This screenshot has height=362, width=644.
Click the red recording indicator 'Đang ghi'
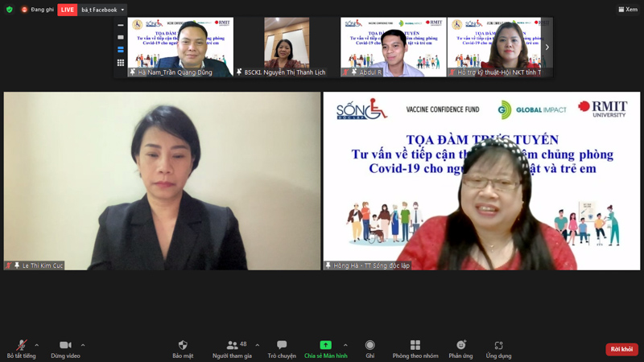click(x=38, y=10)
